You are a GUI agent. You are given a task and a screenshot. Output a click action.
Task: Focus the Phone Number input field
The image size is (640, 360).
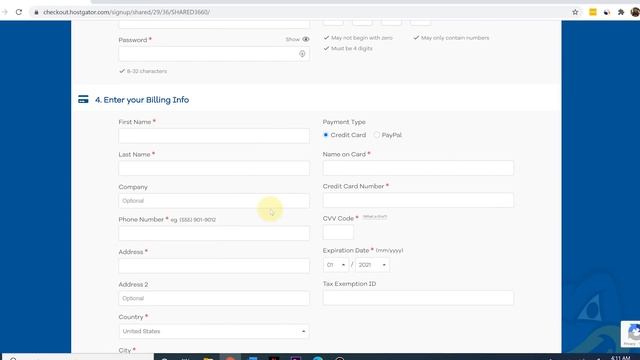tap(214, 233)
